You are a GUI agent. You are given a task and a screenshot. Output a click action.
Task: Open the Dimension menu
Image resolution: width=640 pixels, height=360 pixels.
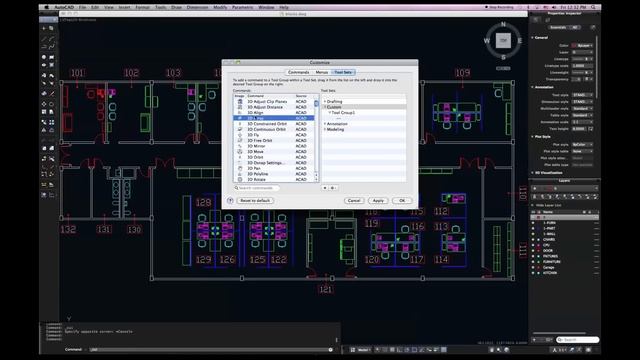(198, 7)
